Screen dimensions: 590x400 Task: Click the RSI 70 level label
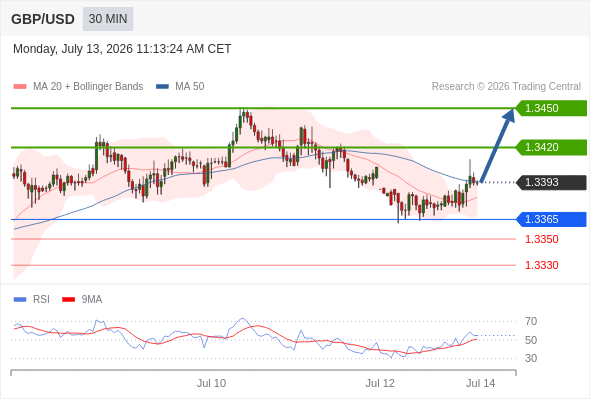coord(531,321)
